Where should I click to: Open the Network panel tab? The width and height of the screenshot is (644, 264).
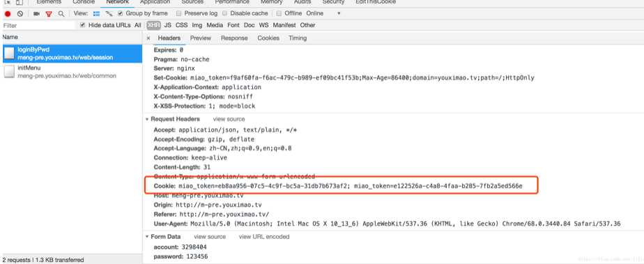pyautogui.click(x=118, y=2)
